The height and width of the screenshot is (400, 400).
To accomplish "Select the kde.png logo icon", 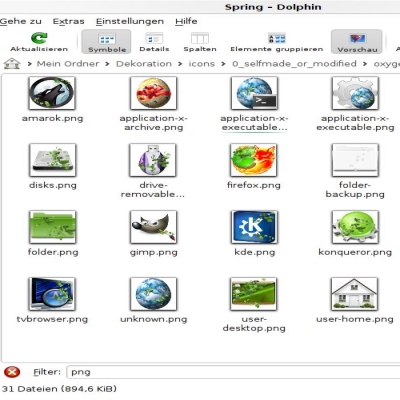I will coord(254,227).
